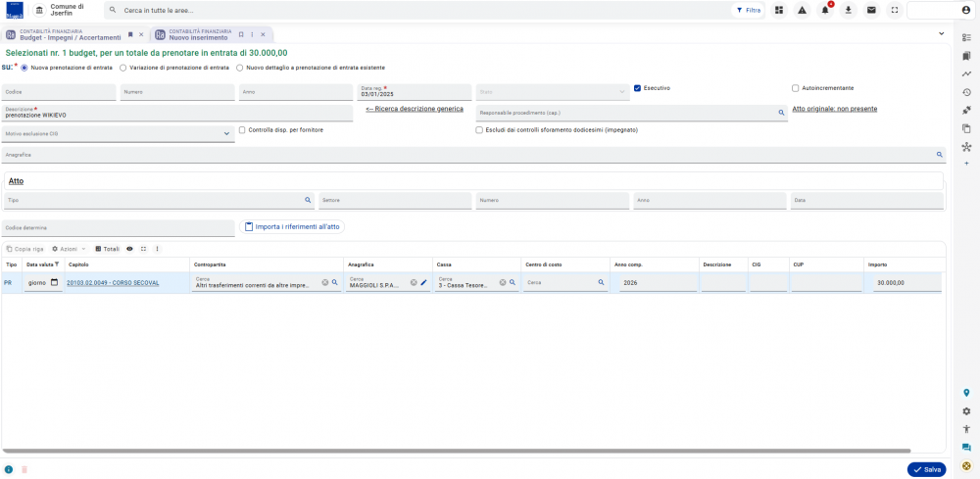Viewport: 980px width, 479px height.
Task: Toggle column visibility eye in table toolbar
Action: coord(130,249)
